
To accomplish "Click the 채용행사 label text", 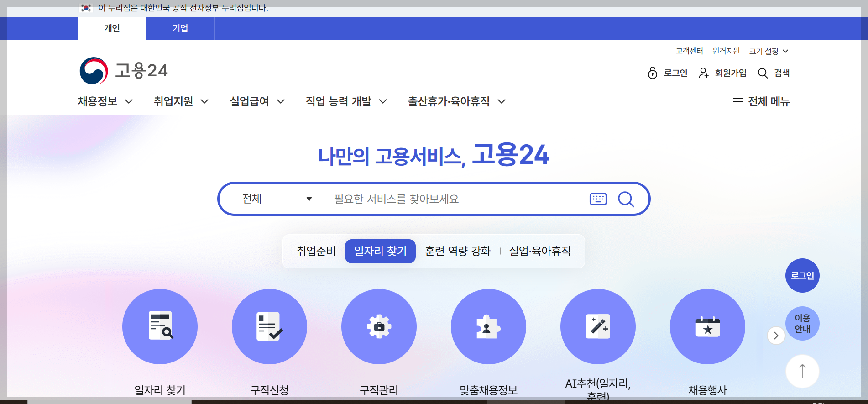I will [x=707, y=390].
